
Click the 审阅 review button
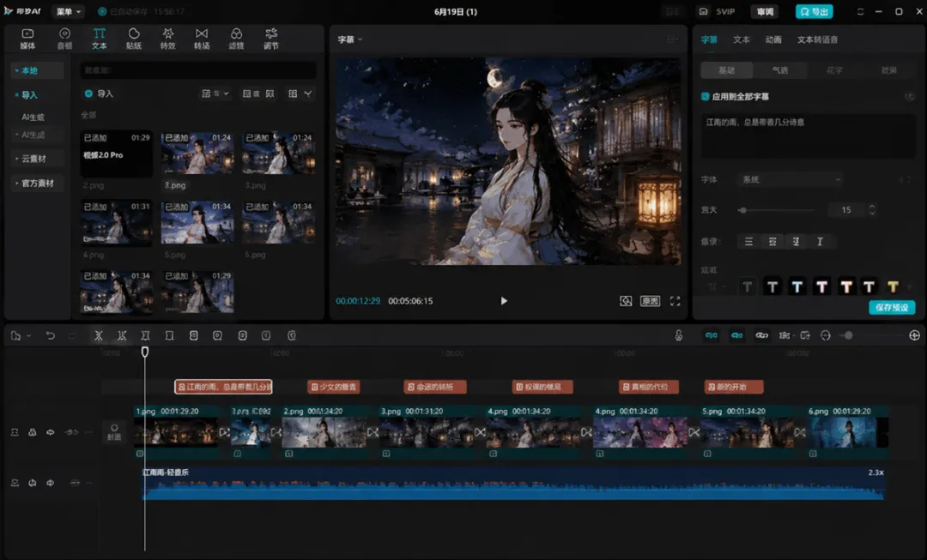pos(765,12)
